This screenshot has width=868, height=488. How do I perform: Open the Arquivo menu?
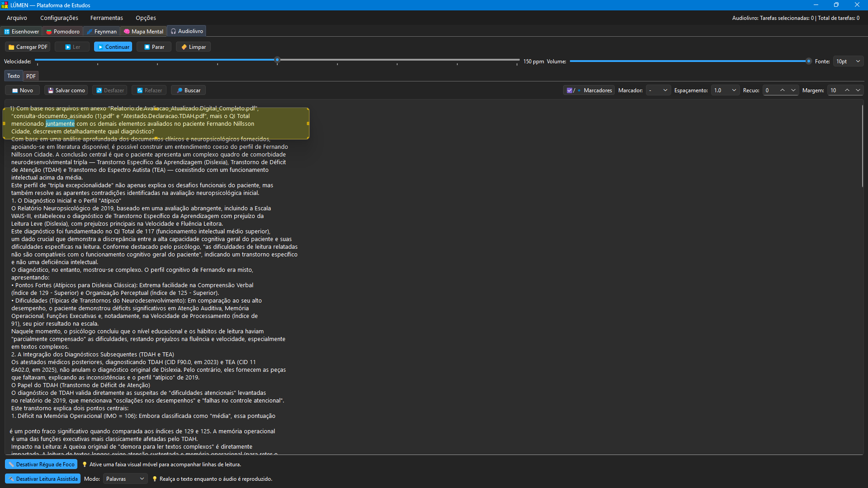click(17, 18)
